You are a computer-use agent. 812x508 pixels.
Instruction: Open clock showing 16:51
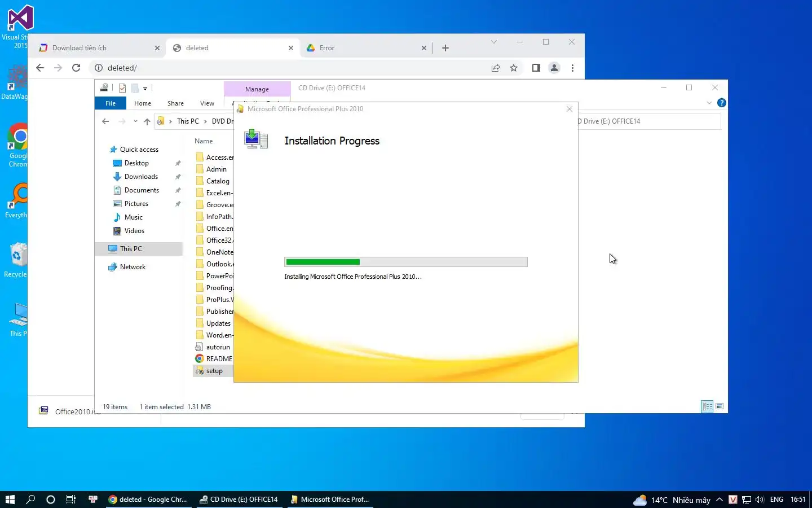pos(798,500)
